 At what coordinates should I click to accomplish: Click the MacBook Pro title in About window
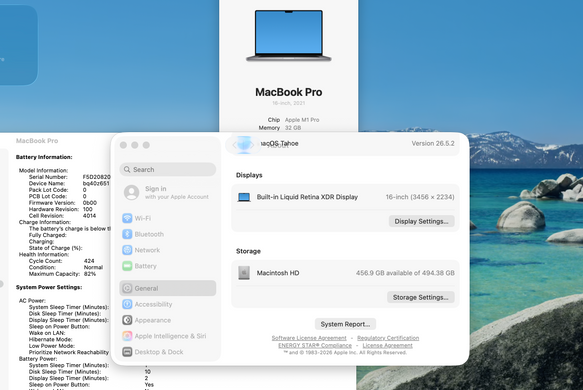click(289, 92)
